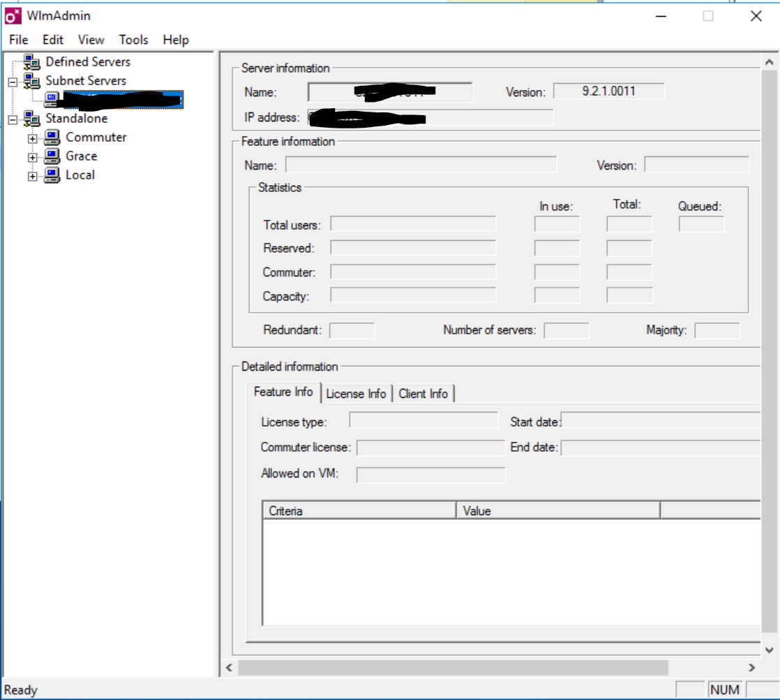Click the horizontal scrollbar thumb

coord(453,668)
